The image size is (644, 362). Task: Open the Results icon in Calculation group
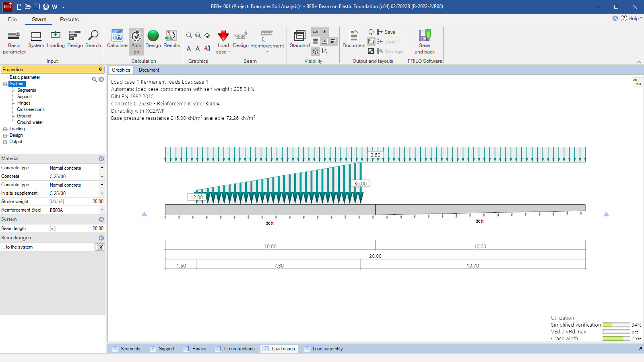[171, 39]
